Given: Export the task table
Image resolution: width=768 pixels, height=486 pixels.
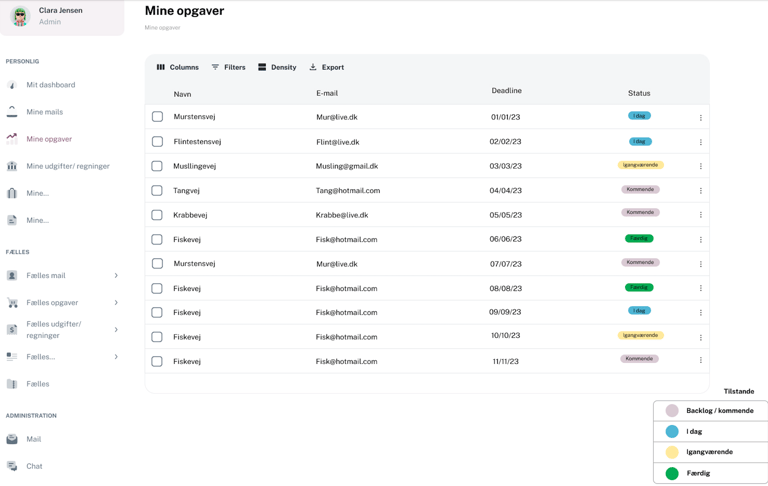Looking at the screenshot, I should coord(326,67).
